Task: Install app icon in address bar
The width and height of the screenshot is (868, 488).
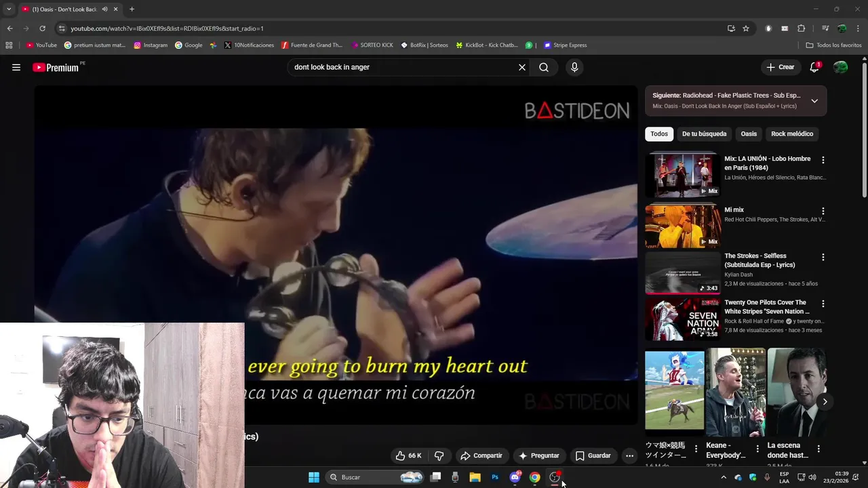Action: click(x=731, y=28)
